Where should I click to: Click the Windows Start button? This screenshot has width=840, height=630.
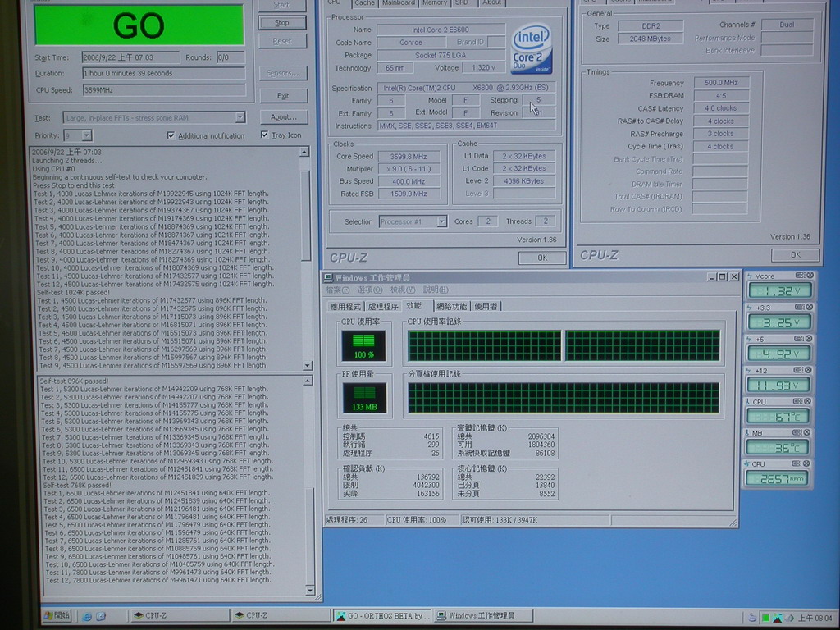click(57, 615)
